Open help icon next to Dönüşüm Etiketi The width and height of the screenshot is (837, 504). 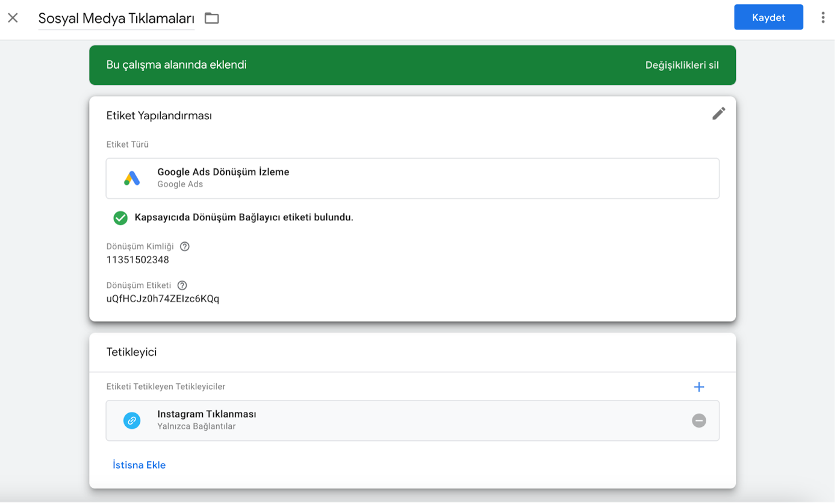182,285
